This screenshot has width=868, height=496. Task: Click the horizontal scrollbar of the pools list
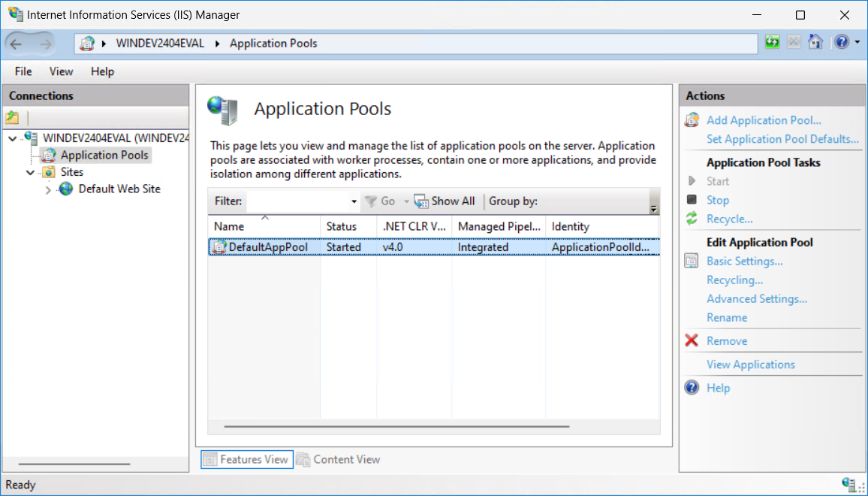pyautogui.click(x=396, y=427)
